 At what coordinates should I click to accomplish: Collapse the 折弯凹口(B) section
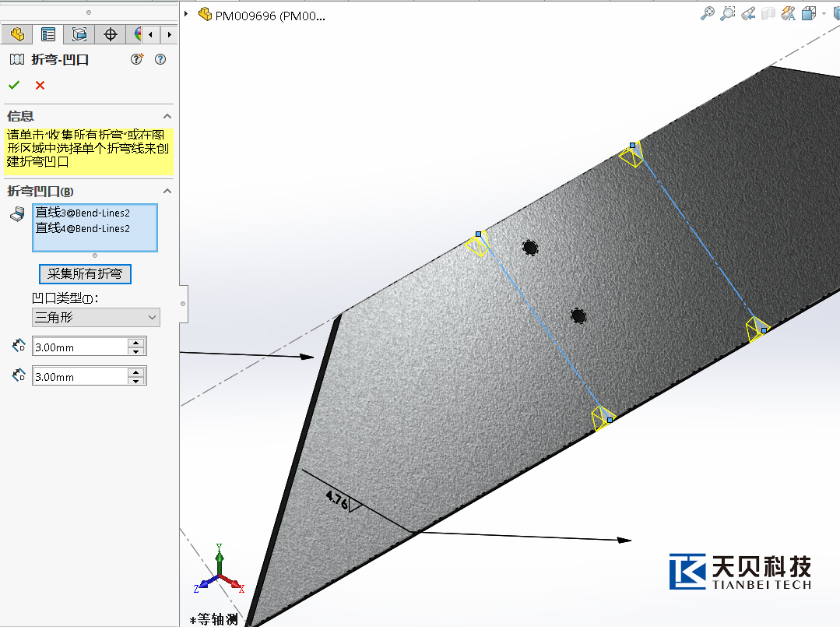click(x=167, y=192)
